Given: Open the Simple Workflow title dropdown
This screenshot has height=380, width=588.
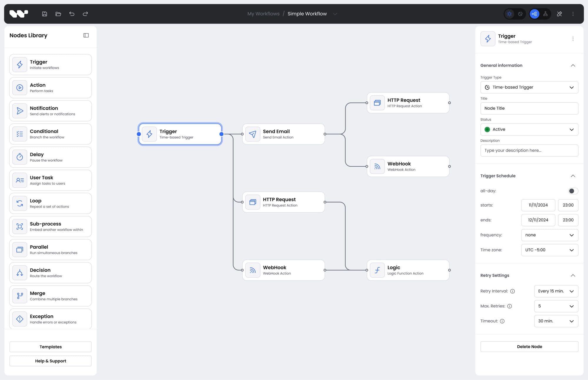Looking at the screenshot, I should click(x=335, y=14).
